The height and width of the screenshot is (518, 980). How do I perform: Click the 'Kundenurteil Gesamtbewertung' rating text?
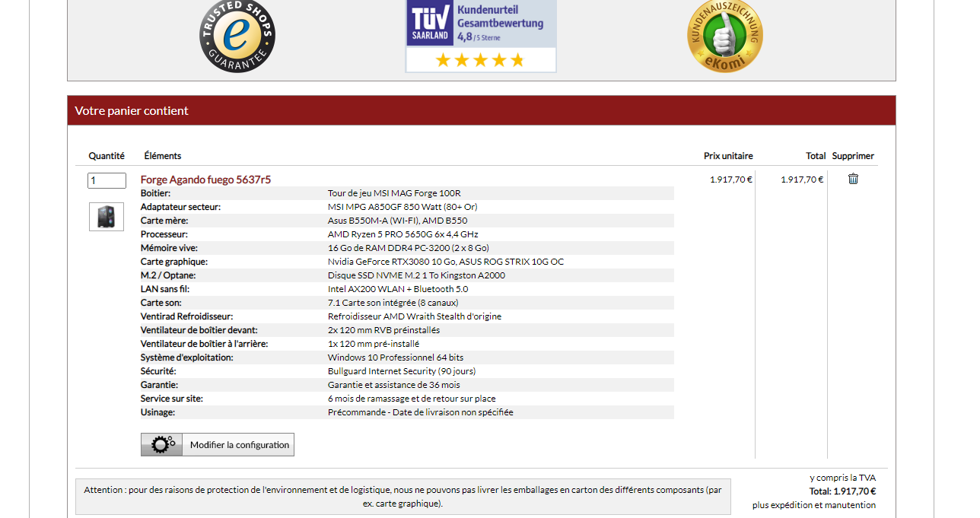[500, 17]
